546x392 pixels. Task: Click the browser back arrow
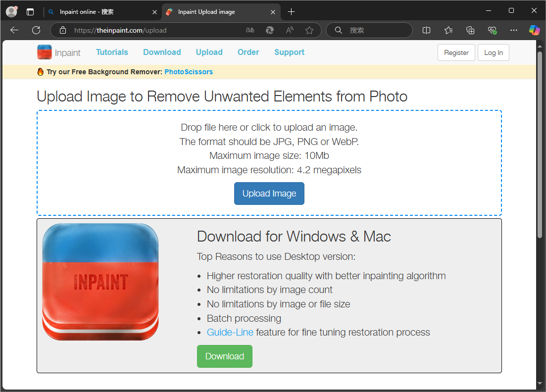tap(14, 30)
